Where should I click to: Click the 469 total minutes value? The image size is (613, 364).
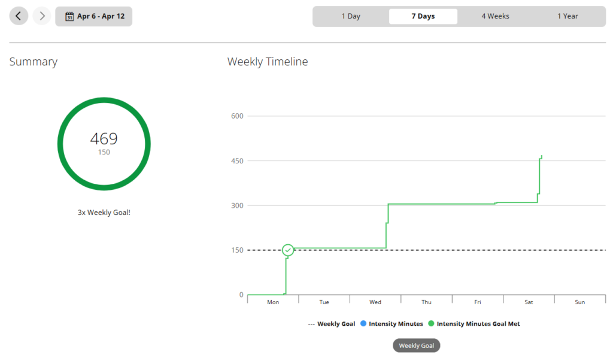coord(104,139)
